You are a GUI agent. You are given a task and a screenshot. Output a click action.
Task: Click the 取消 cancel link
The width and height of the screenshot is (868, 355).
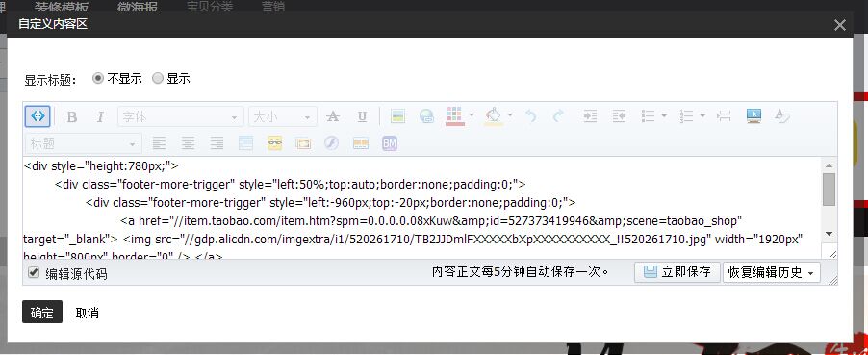(87, 313)
